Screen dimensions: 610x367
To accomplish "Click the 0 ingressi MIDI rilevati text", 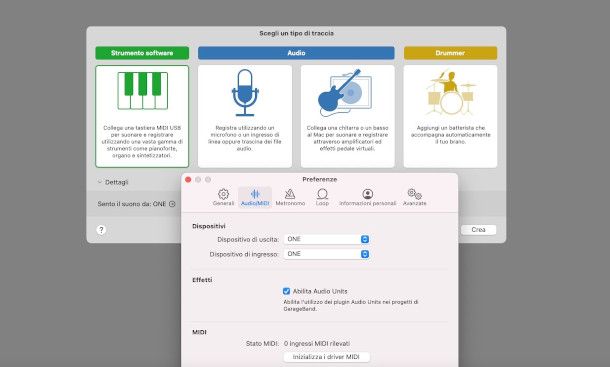I will [317, 344].
